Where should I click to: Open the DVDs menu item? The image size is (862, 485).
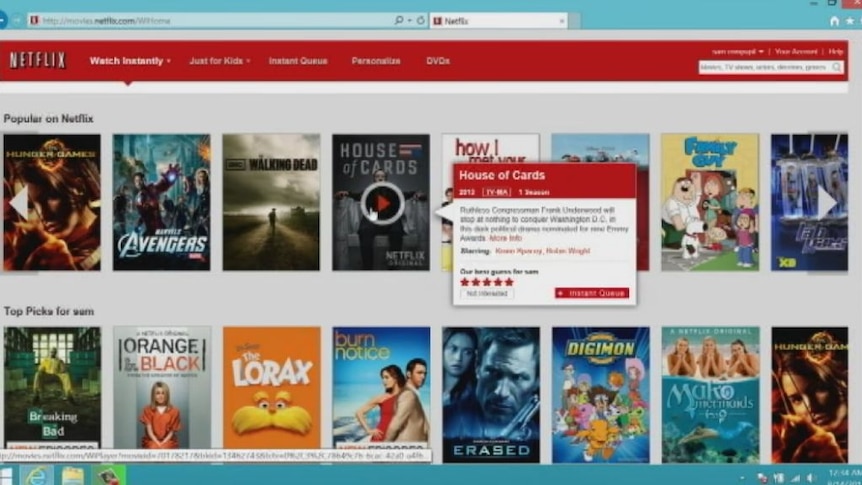click(438, 61)
